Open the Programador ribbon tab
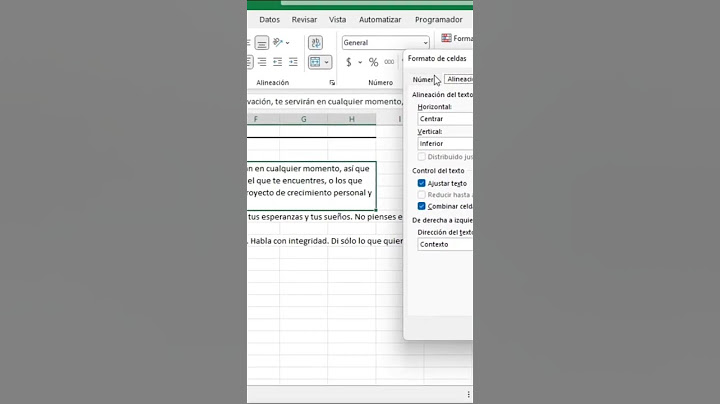Image resolution: width=720 pixels, height=404 pixels. [x=439, y=20]
